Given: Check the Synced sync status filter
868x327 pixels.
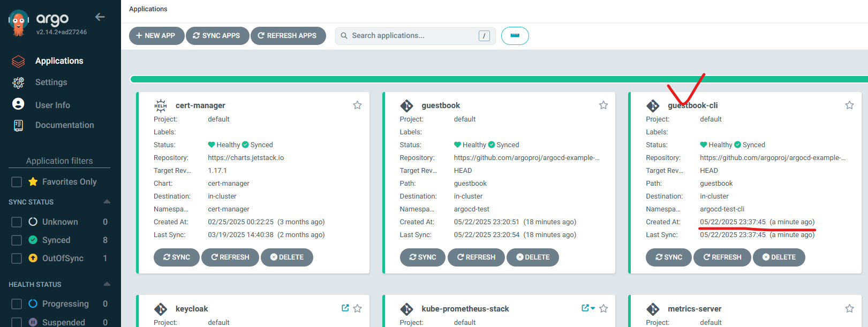Looking at the screenshot, I should click(x=17, y=240).
